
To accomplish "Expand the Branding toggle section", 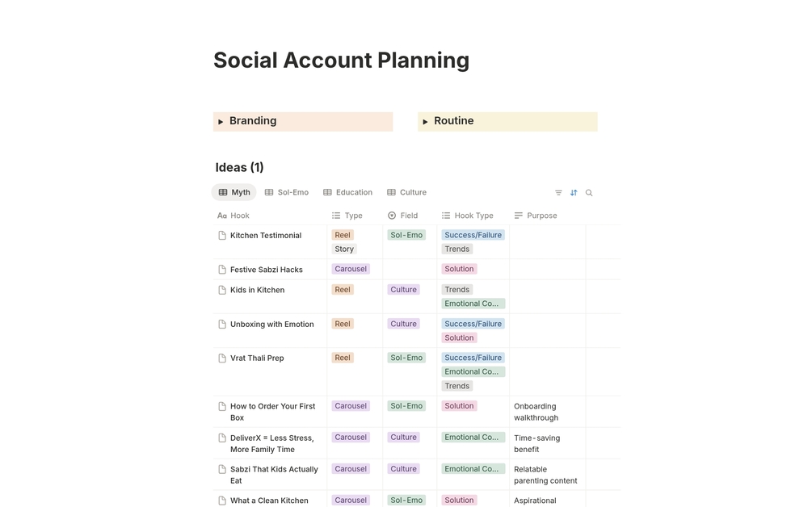I will tap(221, 122).
